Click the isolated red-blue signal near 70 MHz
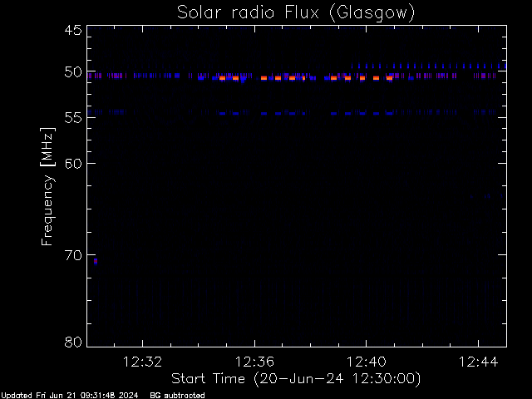532x399 pixels. pyautogui.click(x=96, y=261)
